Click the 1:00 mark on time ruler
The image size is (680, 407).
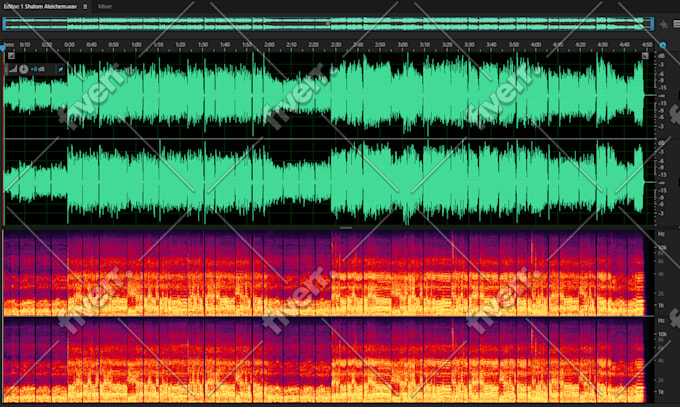[136, 44]
